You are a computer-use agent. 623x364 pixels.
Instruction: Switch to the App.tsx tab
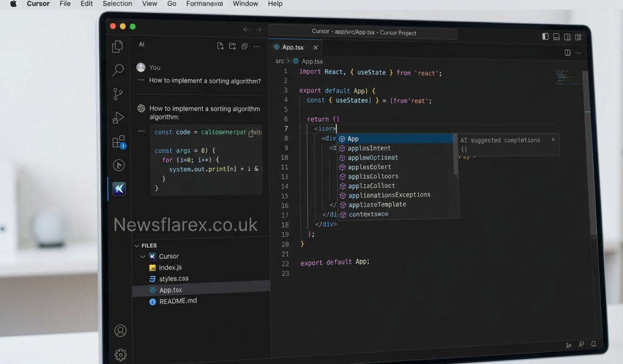pyautogui.click(x=292, y=47)
